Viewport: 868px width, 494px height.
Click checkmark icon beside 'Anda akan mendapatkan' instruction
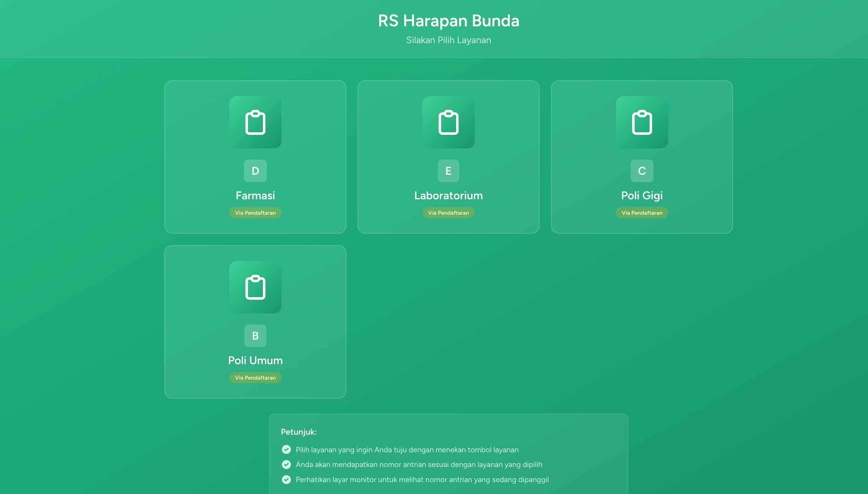click(x=286, y=465)
